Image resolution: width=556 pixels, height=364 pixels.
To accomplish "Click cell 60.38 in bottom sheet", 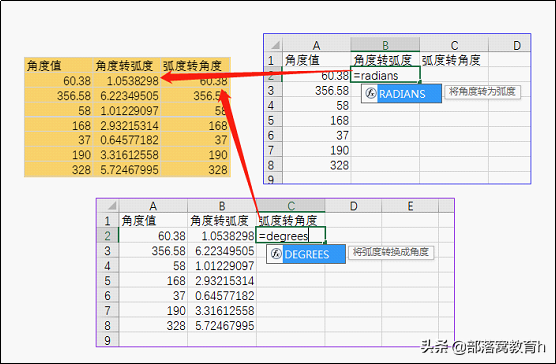I will [153, 235].
